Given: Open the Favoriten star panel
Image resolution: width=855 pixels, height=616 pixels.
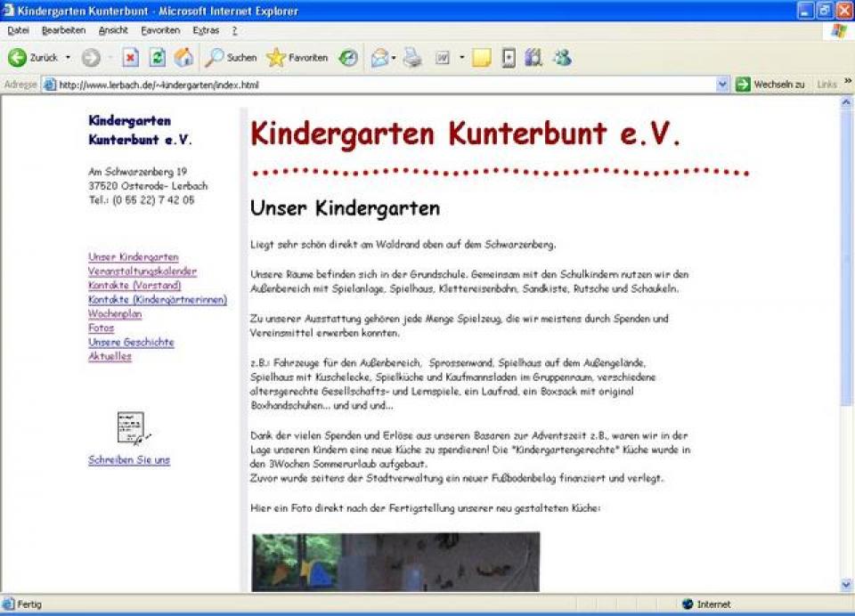Looking at the screenshot, I should 297,58.
